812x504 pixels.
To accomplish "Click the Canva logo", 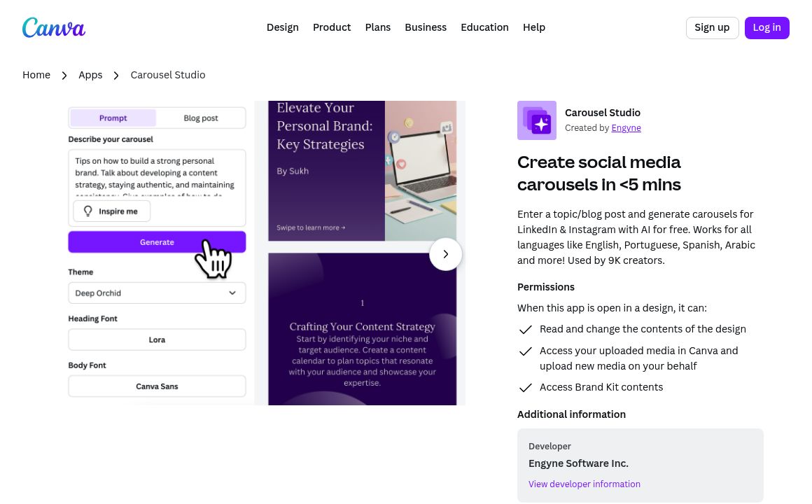I will pos(54,27).
